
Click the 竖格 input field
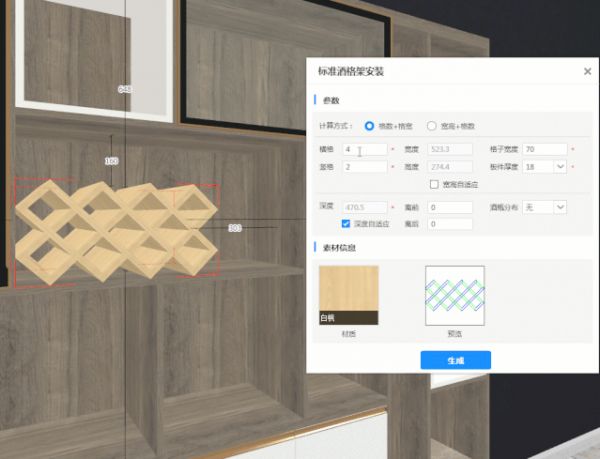[364, 166]
